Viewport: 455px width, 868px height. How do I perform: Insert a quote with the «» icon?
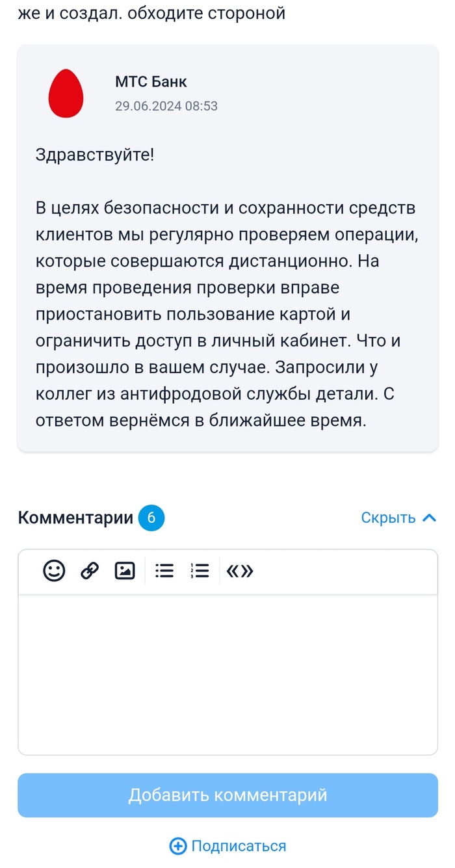239,571
